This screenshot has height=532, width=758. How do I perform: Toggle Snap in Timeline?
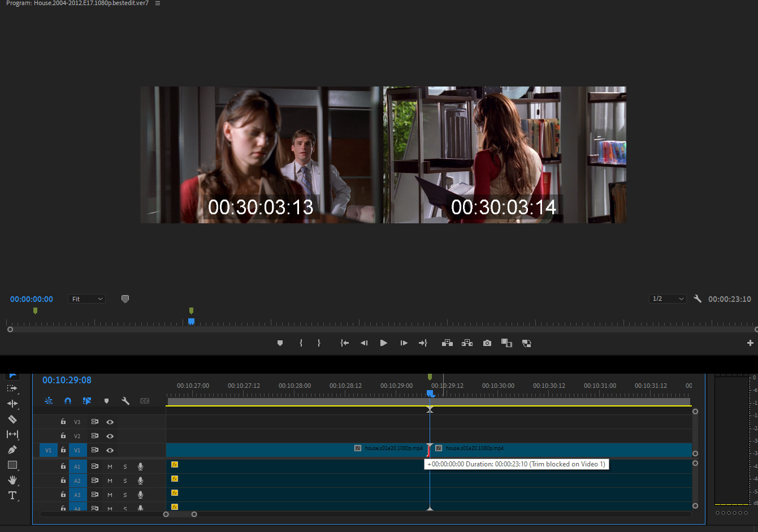68,401
